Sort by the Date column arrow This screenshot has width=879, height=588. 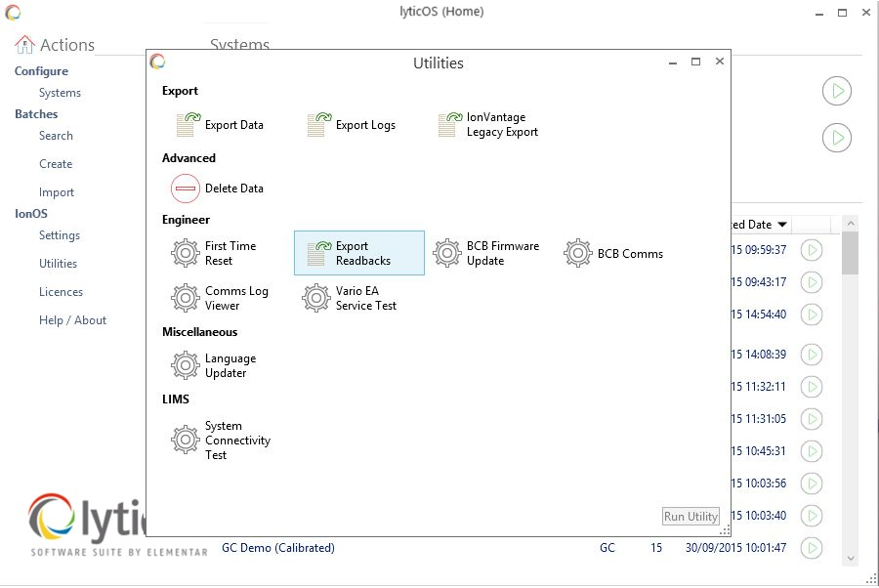point(782,226)
